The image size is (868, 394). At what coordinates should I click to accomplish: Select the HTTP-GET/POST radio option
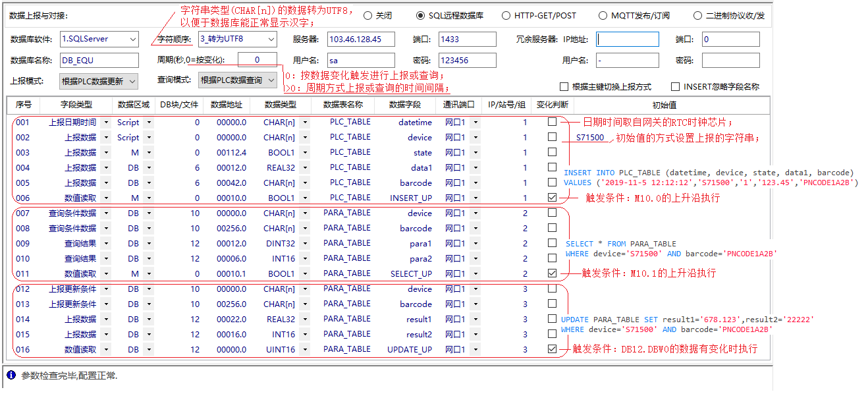click(506, 16)
